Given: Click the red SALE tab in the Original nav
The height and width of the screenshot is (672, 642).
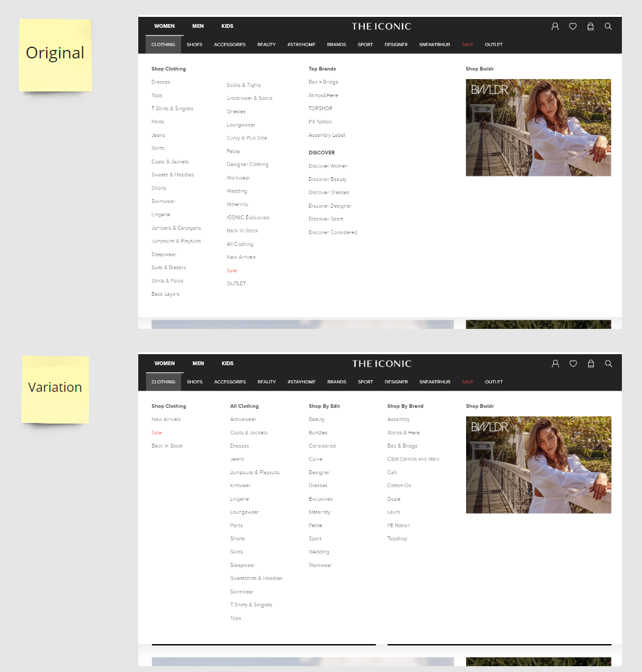Looking at the screenshot, I should point(467,44).
